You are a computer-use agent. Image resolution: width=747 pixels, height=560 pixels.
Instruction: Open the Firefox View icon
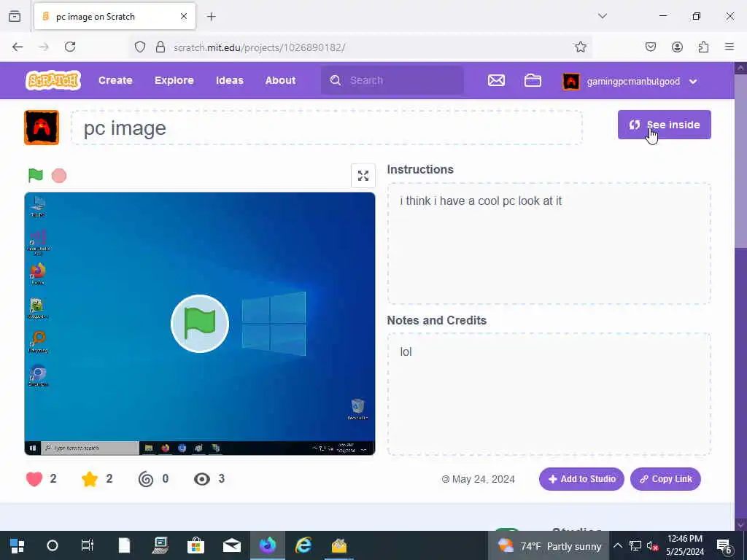pyautogui.click(x=15, y=17)
